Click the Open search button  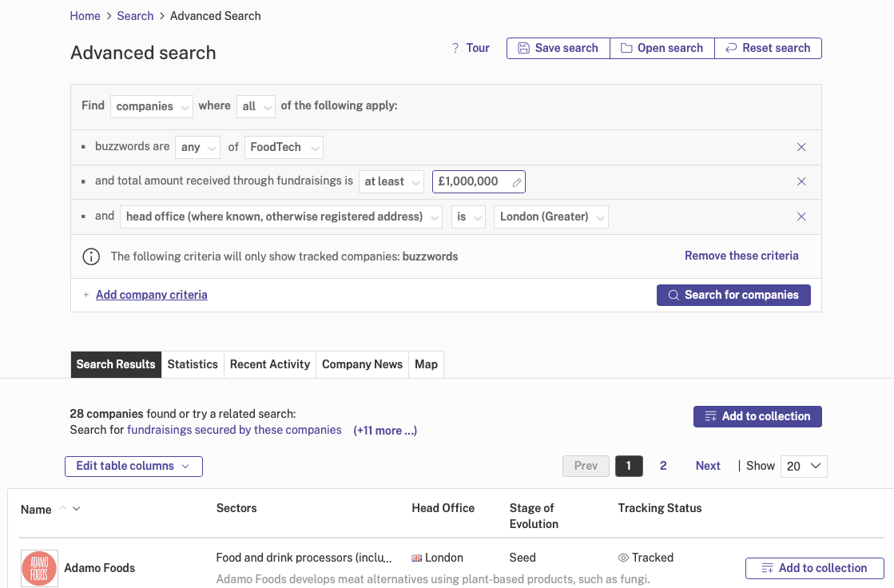(x=662, y=49)
